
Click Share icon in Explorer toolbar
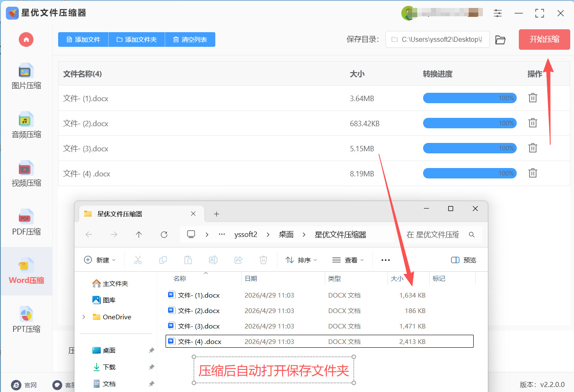pyautogui.click(x=238, y=260)
